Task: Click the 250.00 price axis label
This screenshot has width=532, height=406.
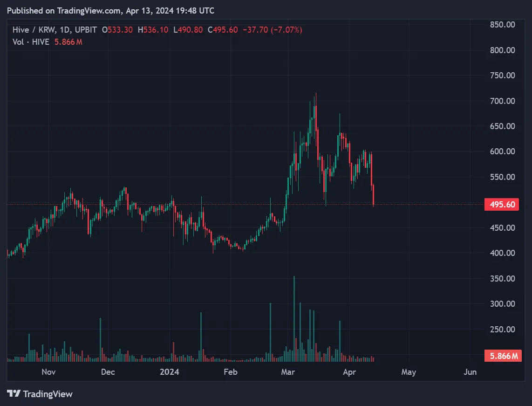Action: (x=503, y=329)
